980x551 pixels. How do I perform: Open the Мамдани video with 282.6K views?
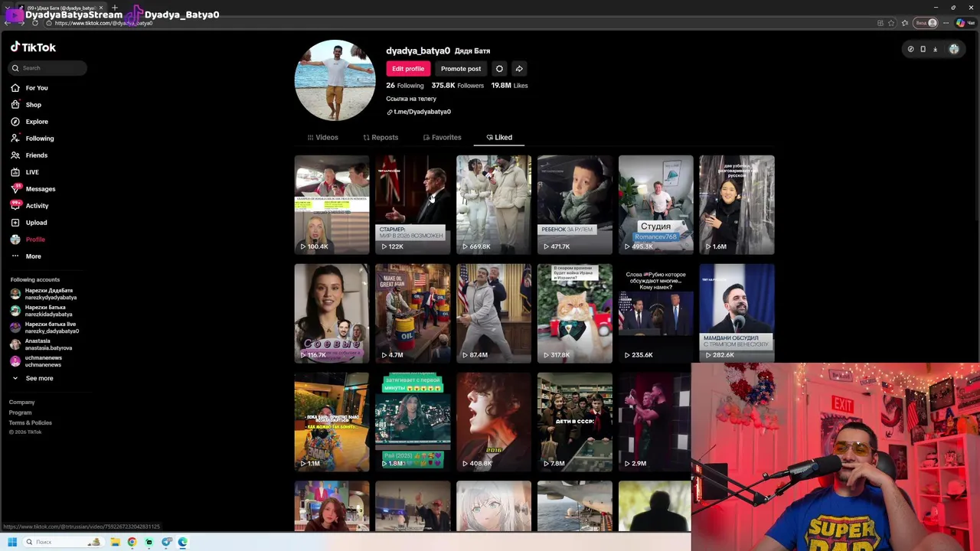[737, 313]
